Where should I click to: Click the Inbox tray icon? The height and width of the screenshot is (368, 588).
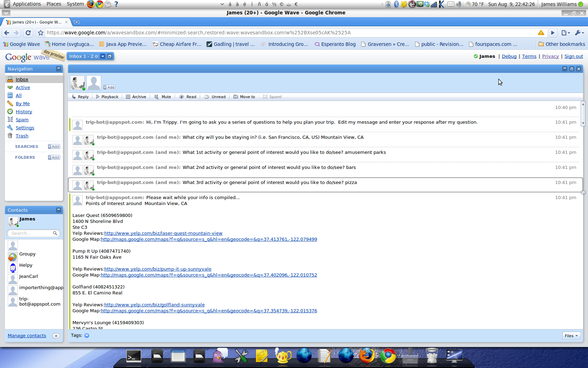(x=10, y=79)
